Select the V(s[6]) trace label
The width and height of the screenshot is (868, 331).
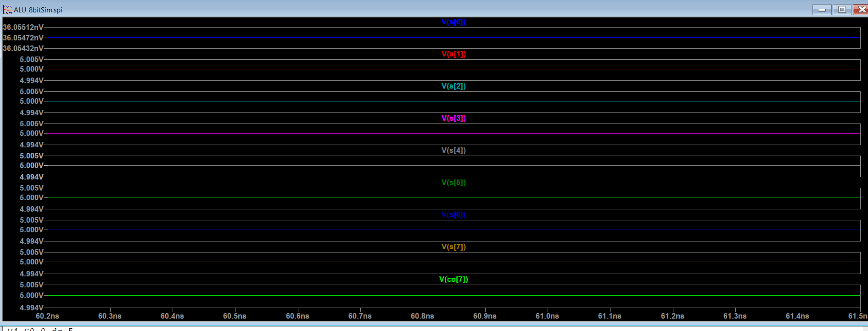click(x=454, y=215)
